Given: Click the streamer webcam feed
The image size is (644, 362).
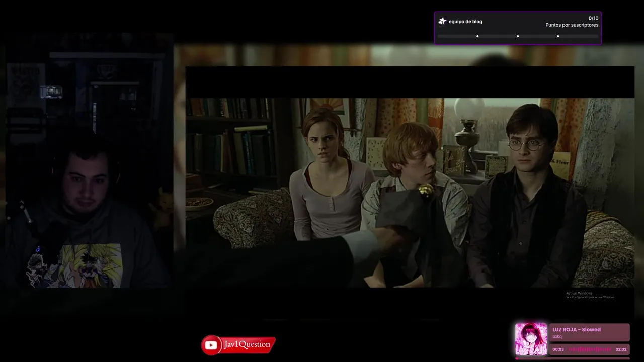Looking at the screenshot, I should click(89, 161).
